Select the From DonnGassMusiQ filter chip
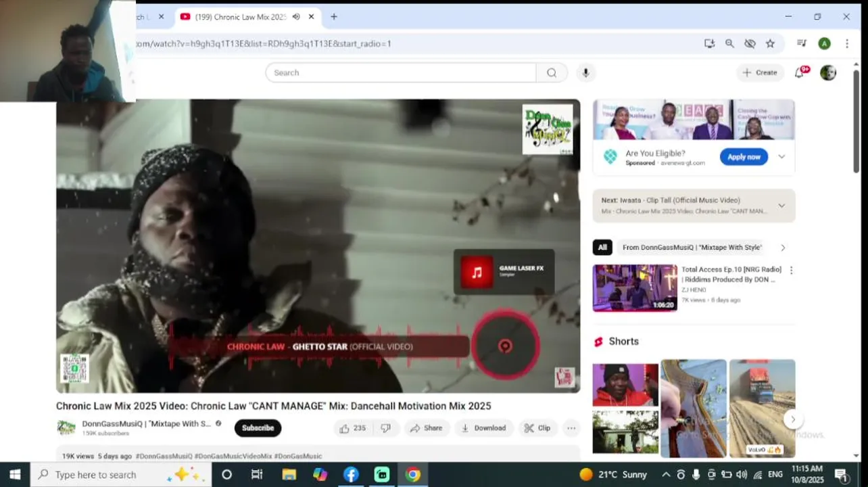 click(692, 248)
